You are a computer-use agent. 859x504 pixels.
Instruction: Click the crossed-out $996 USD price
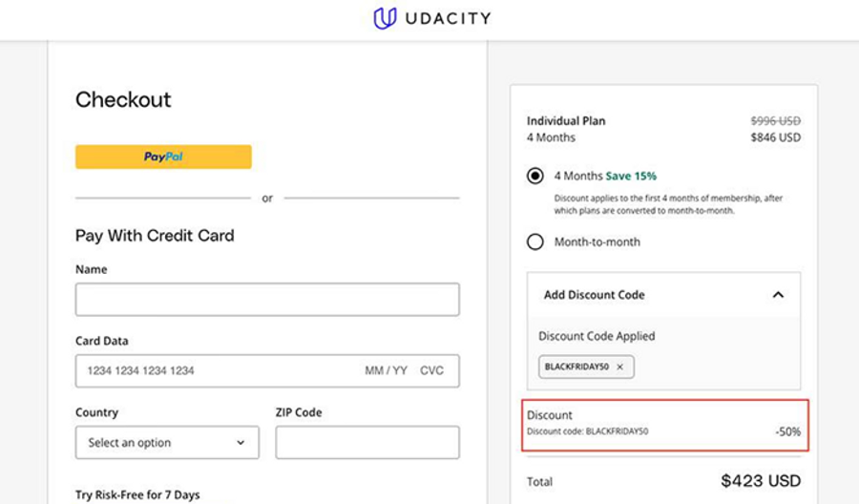[x=775, y=121]
